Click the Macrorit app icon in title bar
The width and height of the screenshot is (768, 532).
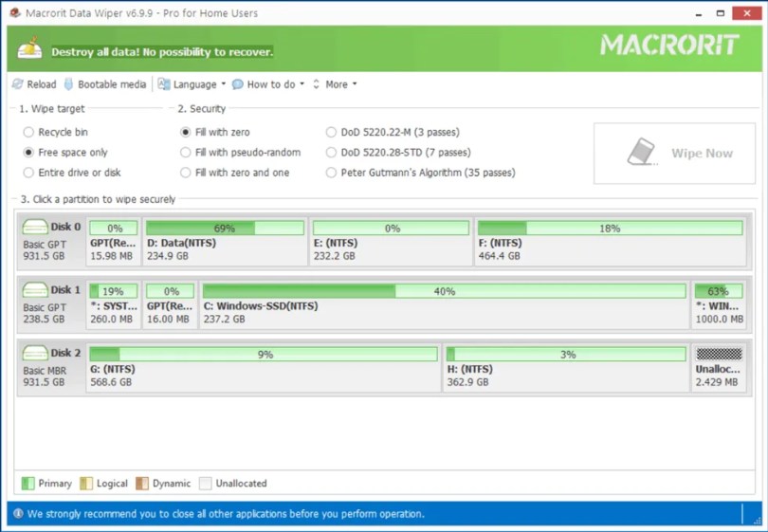pyautogui.click(x=14, y=12)
